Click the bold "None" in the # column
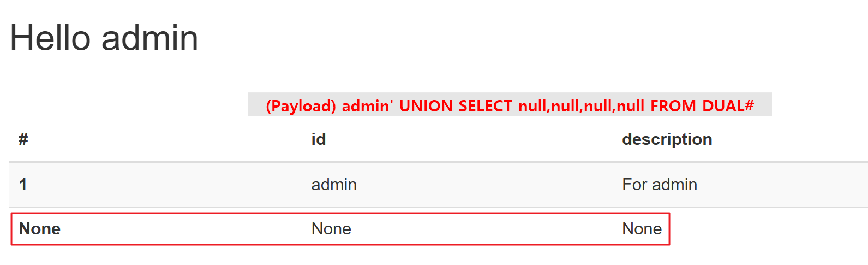Image resolution: width=868 pixels, height=265 pixels. point(40,228)
